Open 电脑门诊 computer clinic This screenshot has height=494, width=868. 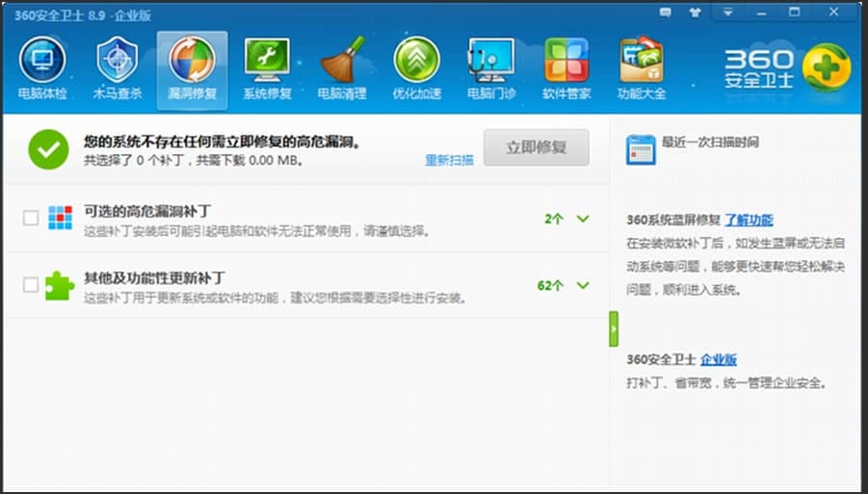(491, 69)
